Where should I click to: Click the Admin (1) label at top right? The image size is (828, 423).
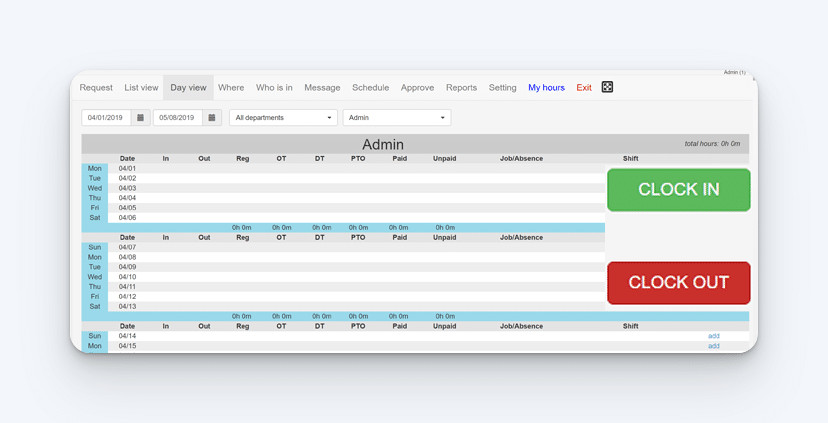point(735,72)
